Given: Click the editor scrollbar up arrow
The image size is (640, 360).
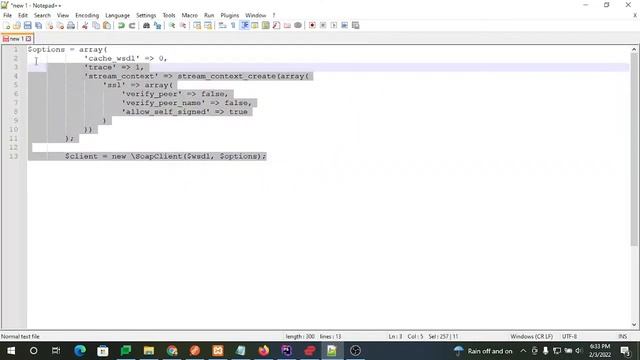Looking at the screenshot, I should click(x=634, y=49).
